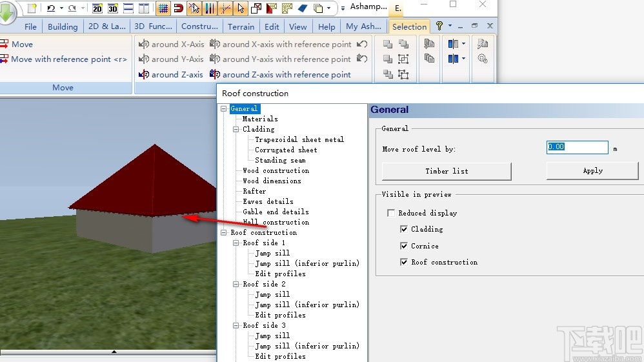Click rotate around Y-Axis icon
This screenshot has height=362, width=644.
(x=144, y=59)
